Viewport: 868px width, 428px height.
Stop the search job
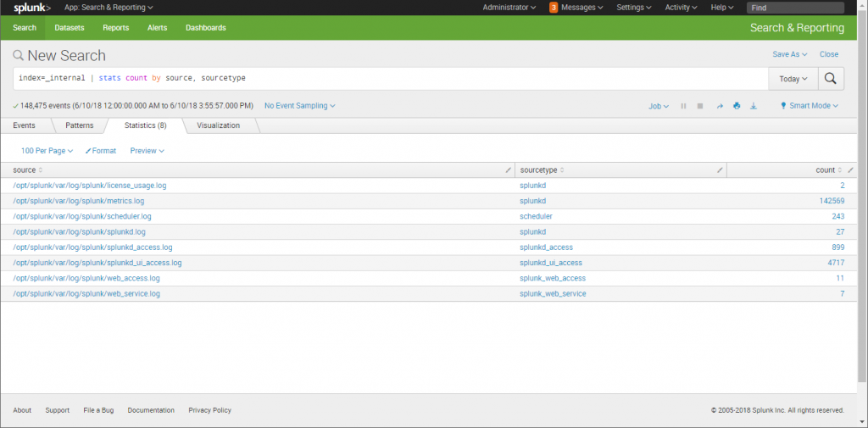click(700, 106)
